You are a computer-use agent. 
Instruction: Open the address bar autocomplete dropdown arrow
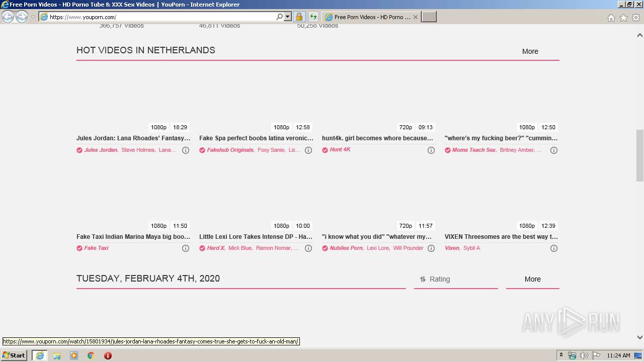coord(288,17)
